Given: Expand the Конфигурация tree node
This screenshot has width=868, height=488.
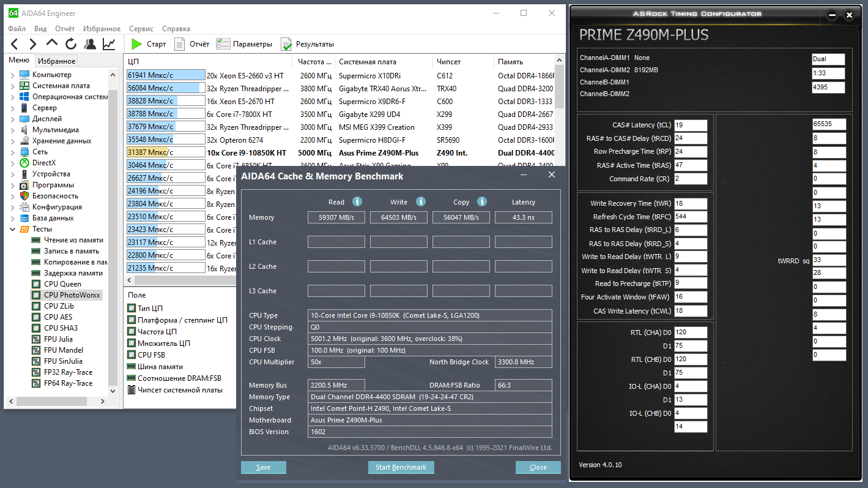Looking at the screenshot, I should click(x=13, y=207).
